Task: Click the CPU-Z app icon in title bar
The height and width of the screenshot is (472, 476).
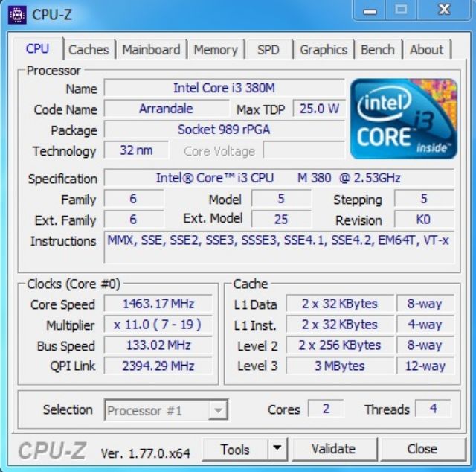Action: point(17,14)
